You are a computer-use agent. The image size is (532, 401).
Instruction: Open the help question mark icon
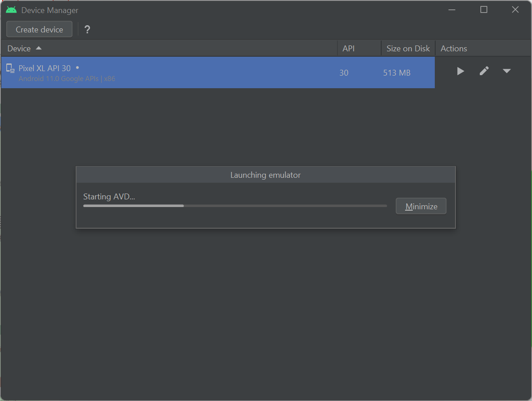click(x=87, y=30)
